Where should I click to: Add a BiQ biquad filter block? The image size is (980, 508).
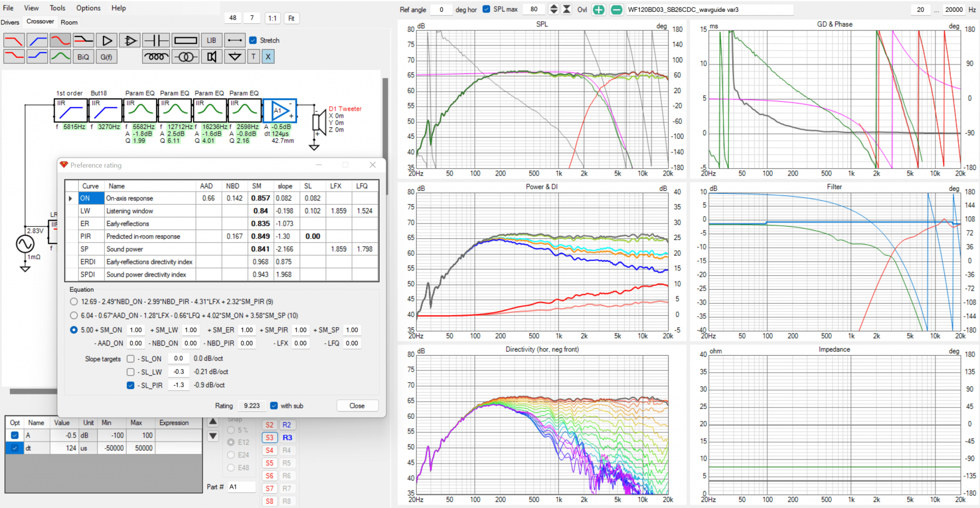(83, 56)
